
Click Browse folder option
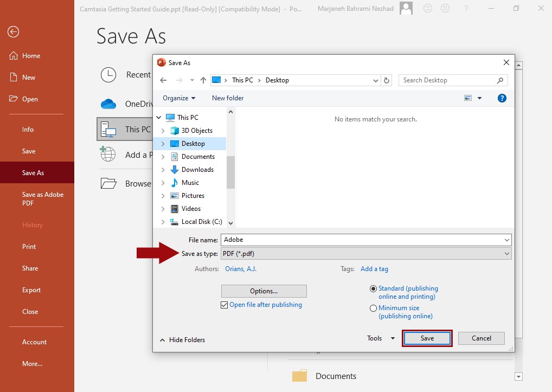tap(126, 183)
